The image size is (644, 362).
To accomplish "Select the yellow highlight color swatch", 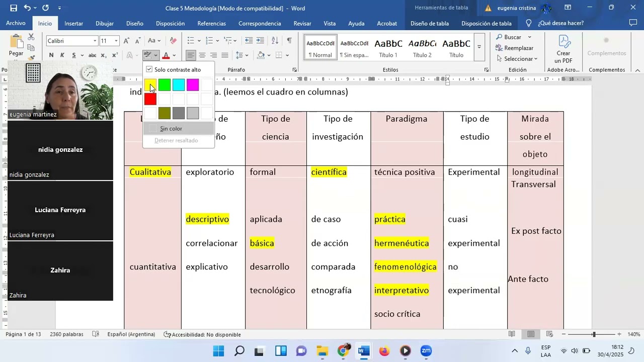I will point(150,85).
